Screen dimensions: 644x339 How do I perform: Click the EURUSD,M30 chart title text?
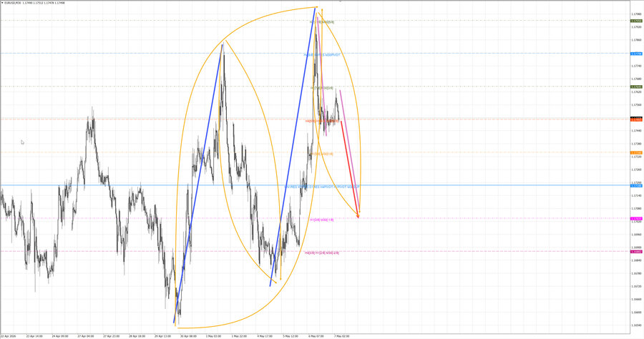(x=12, y=2)
